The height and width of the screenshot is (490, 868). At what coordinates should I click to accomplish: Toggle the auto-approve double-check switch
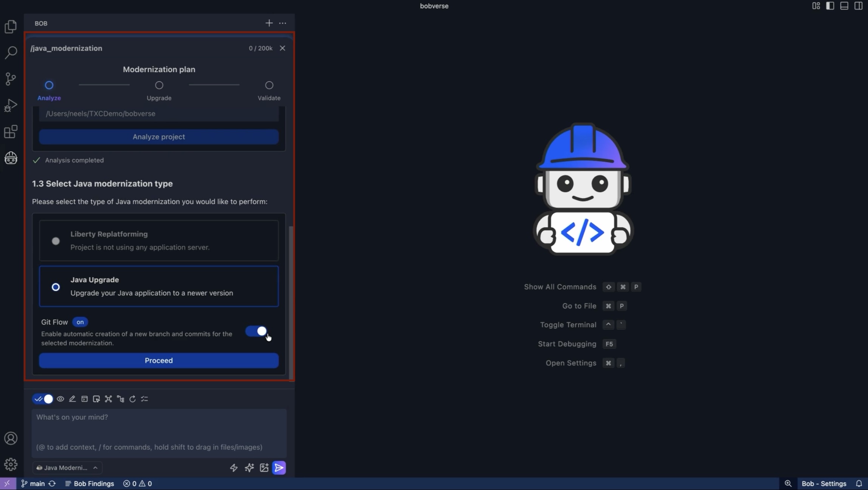coord(43,399)
